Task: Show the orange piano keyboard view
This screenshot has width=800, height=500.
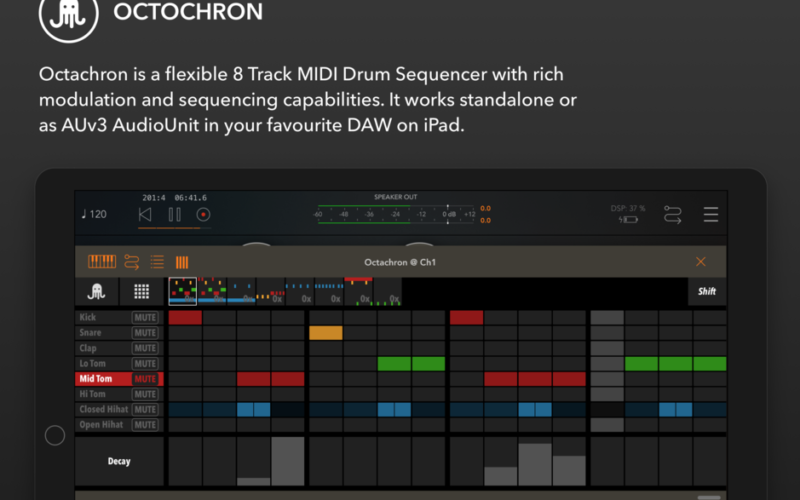Action: tap(102, 262)
